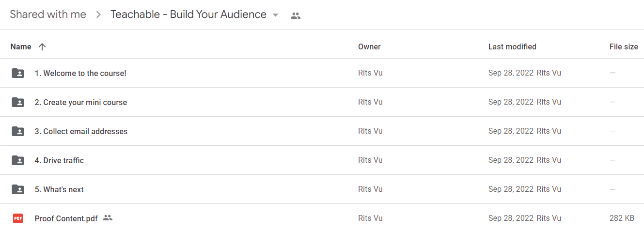The width and height of the screenshot is (644, 231).
Task: Click the shared folder icon for Create your mini course
Action: [18, 102]
